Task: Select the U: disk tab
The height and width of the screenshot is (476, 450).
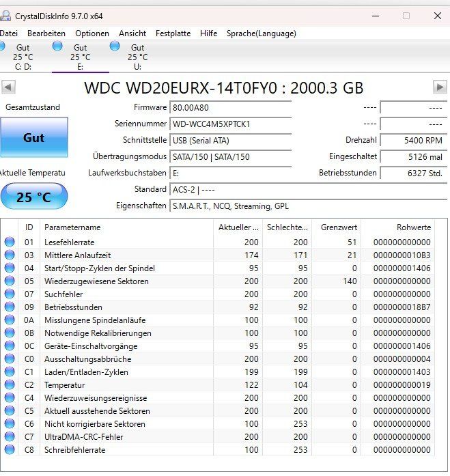Action: pyautogui.click(x=137, y=57)
